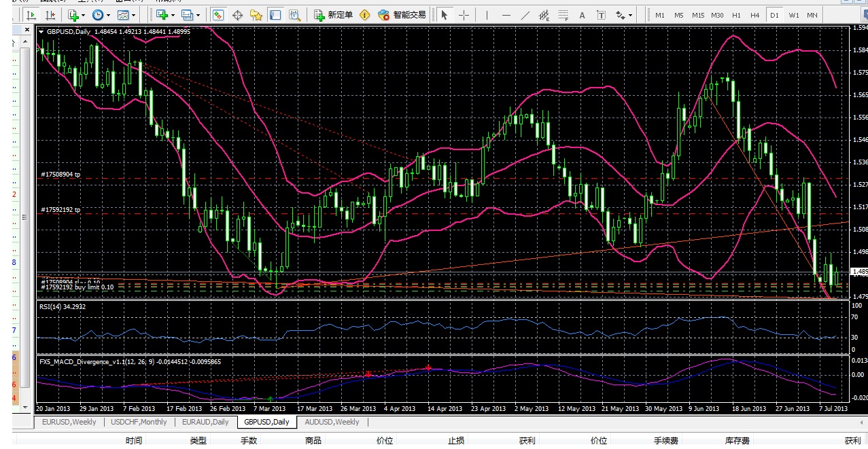Toggle chart auto scroll icon
The width and height of the screenshot is (868, 449).
click(x=31, y=15)
